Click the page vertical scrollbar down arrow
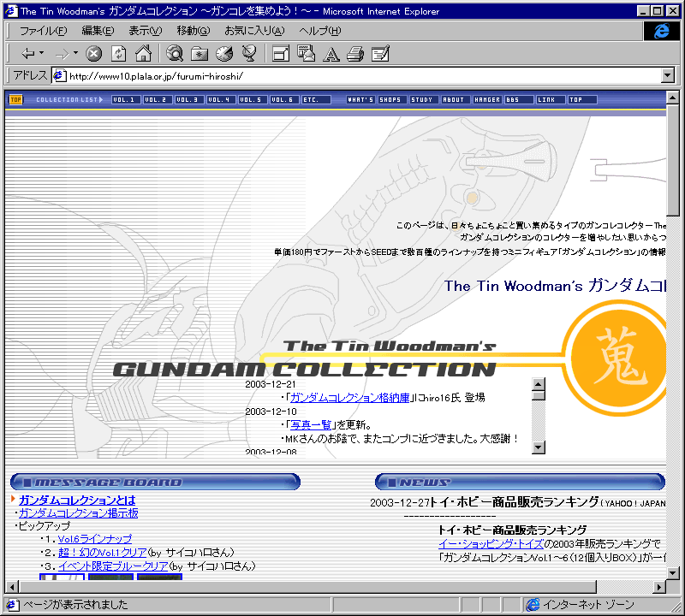 [673, 572]
